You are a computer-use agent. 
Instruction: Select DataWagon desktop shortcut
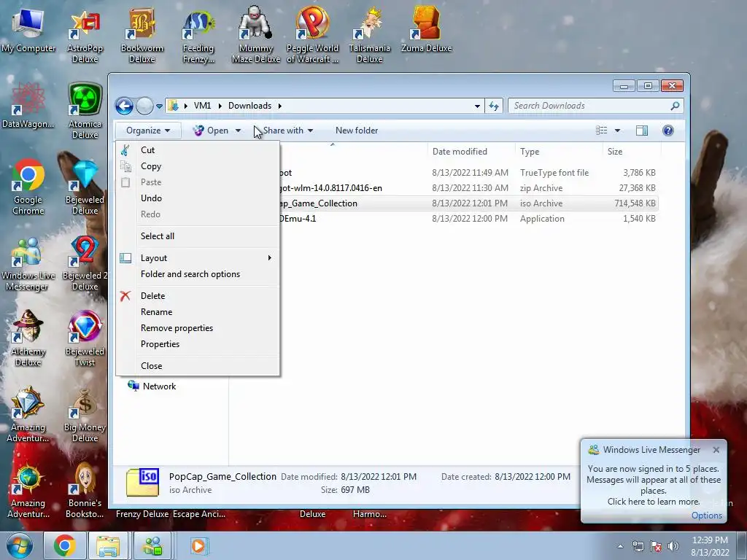(x=28, y=106)
